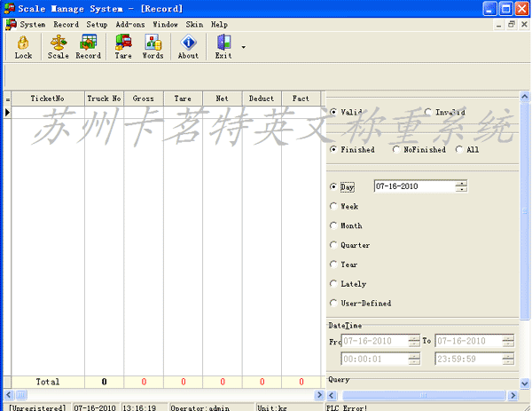Screen dimensions: 532x411
Task: Click the Operator:admin status text
Action: coord(199,407)
